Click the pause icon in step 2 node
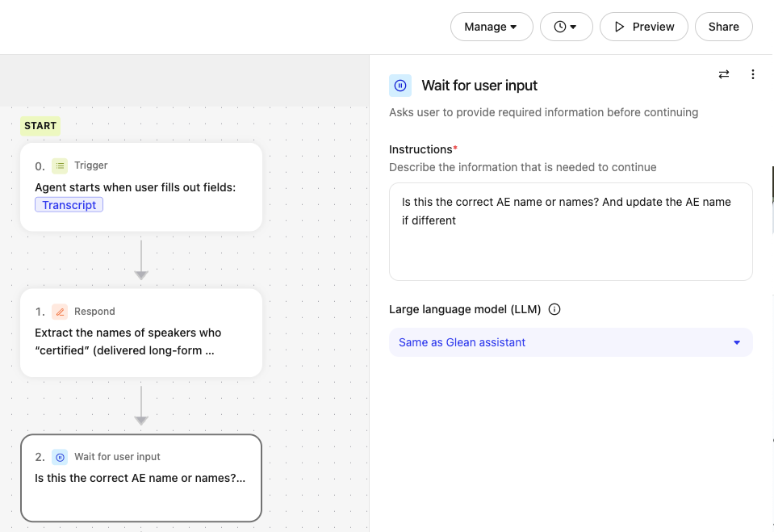The width and height of the screenshot is (774, 532). (x=60, y=457)
